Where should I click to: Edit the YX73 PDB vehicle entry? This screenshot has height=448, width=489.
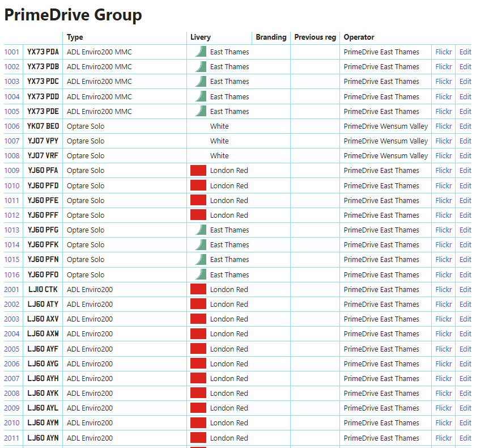pos(465,67)
